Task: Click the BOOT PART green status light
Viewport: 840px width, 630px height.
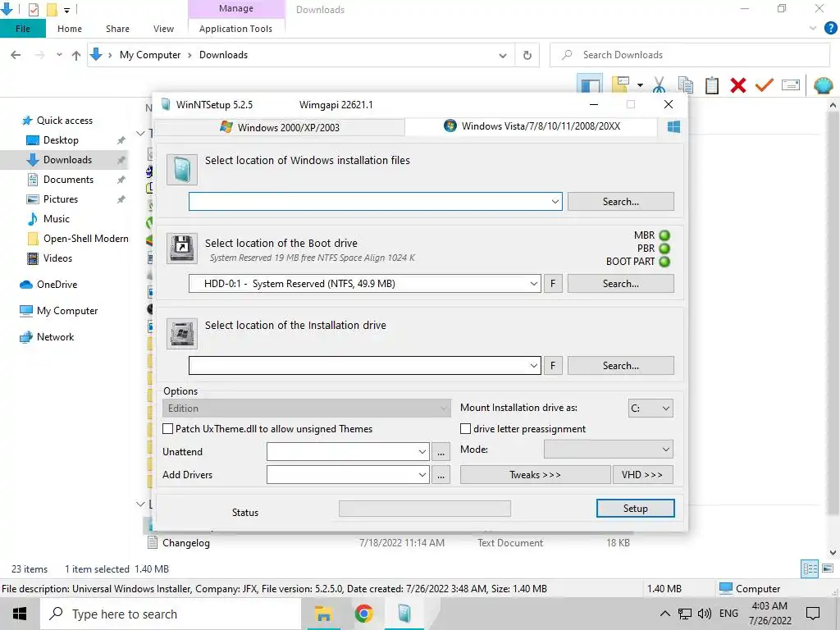Action: pos(664,262)
